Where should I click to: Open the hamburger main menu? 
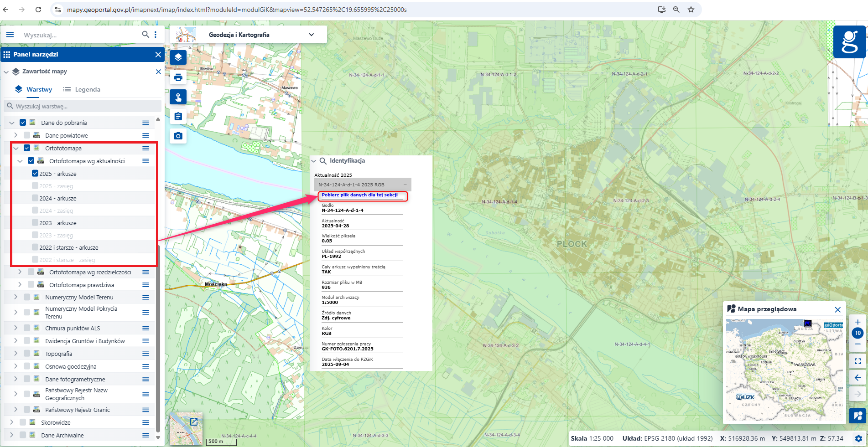pyautogui.click(x=10, y=35)
